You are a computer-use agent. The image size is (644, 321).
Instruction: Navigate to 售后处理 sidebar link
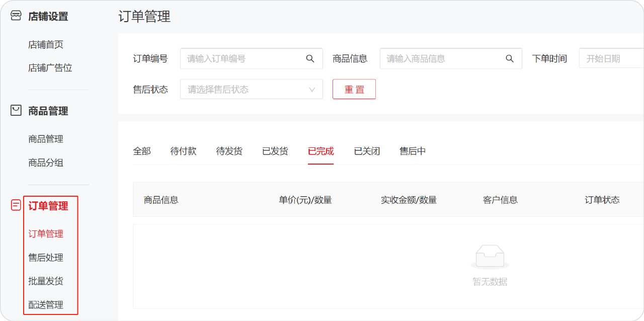[46, 258]
